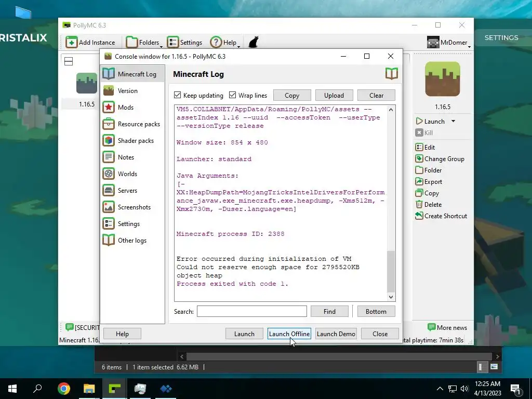Click the volume icon in system tray

pyautogui.click(x=464, y=389)
